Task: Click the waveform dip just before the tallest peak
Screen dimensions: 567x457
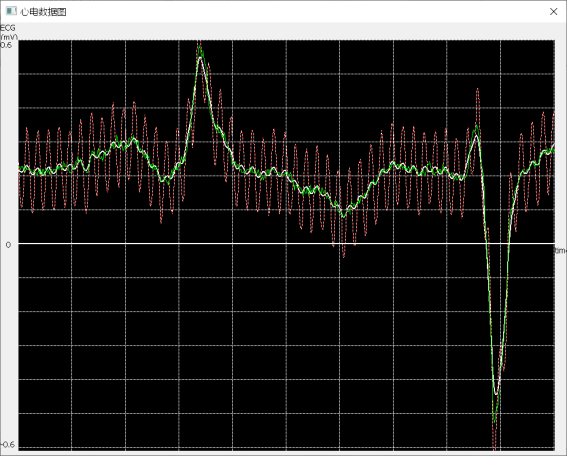Action: (166, 179)
